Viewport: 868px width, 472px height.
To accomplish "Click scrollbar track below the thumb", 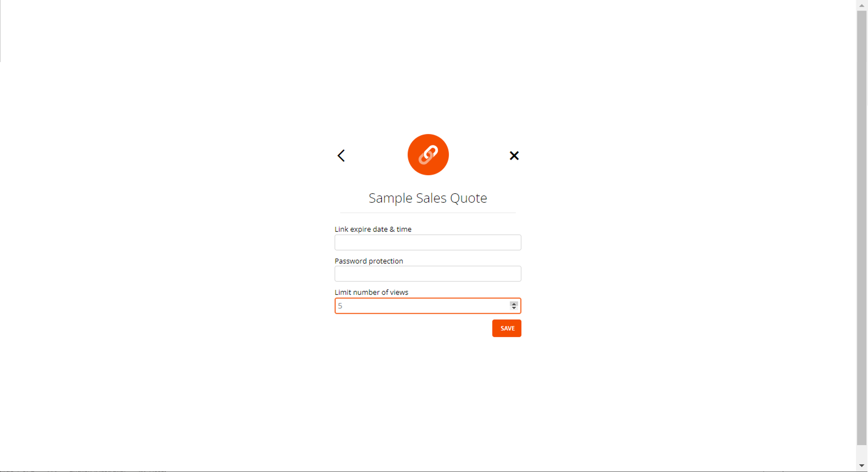I will (x=861, y=453).
